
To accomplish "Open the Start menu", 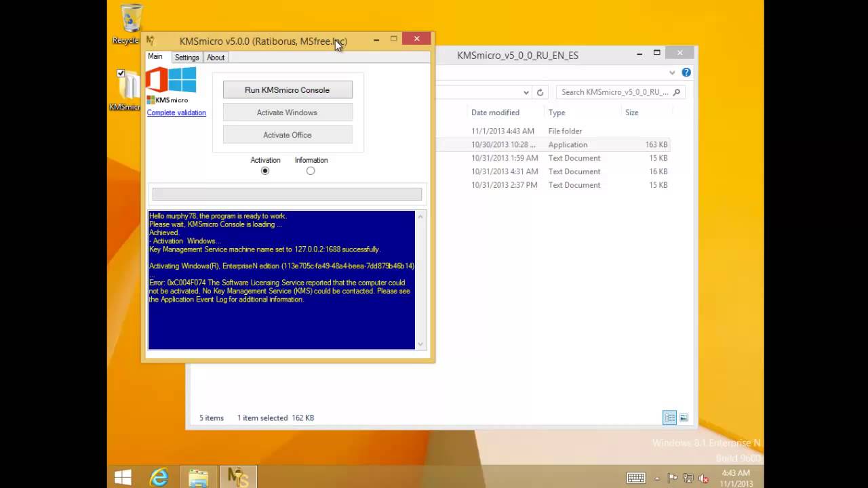I will pyautogui.click(x=123, y=478).
